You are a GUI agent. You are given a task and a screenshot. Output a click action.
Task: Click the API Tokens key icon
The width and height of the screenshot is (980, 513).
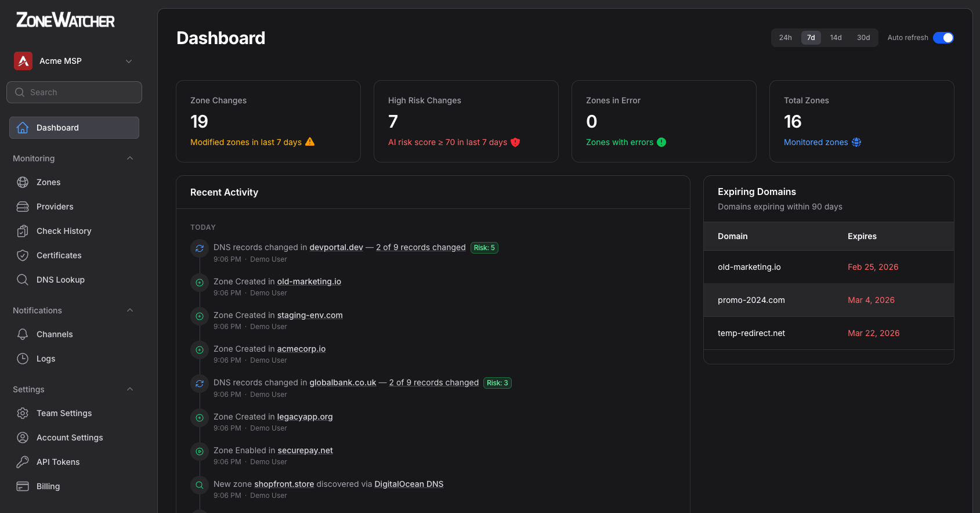23,462
